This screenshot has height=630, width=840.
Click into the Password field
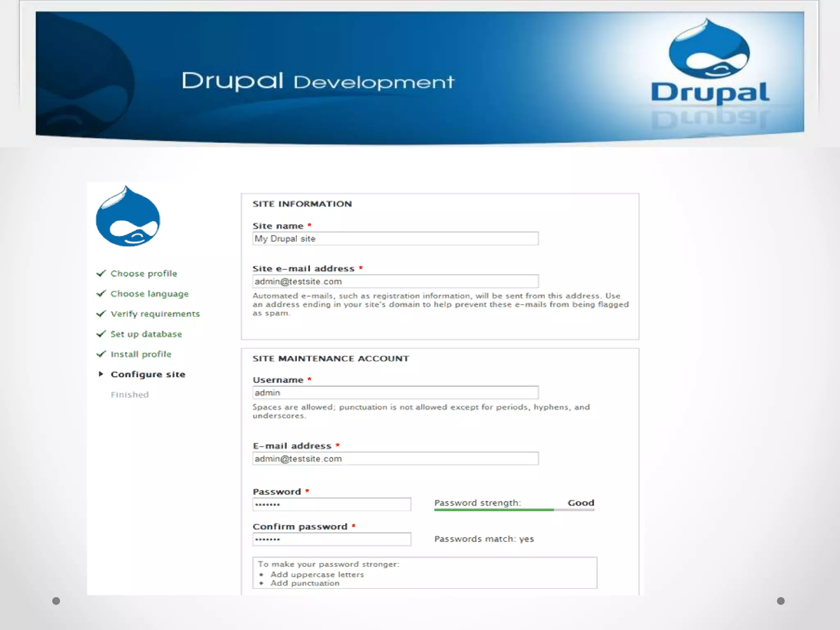click(x=331, y=504)
